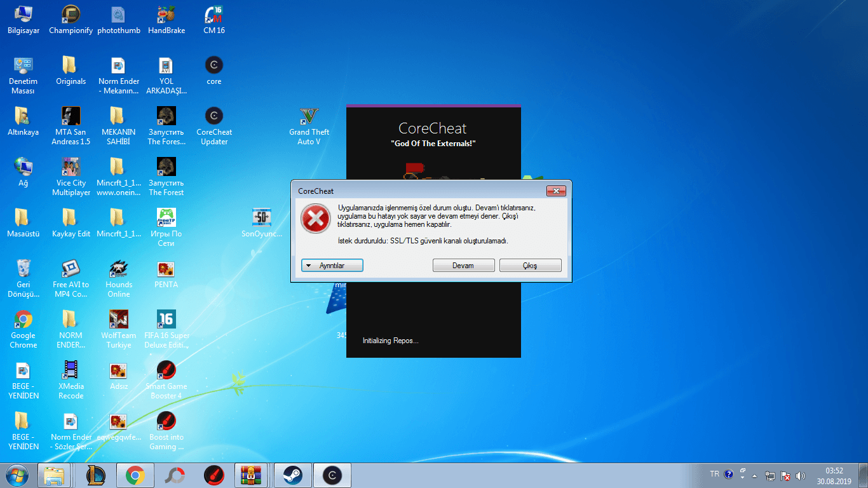Screen dimensions: 868x488
Task: Open the Championify desktop shortcut
Action: [71, 20]
